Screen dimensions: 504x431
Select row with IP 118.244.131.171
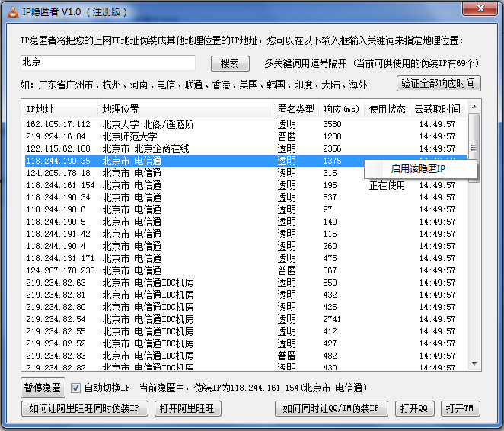246,258
